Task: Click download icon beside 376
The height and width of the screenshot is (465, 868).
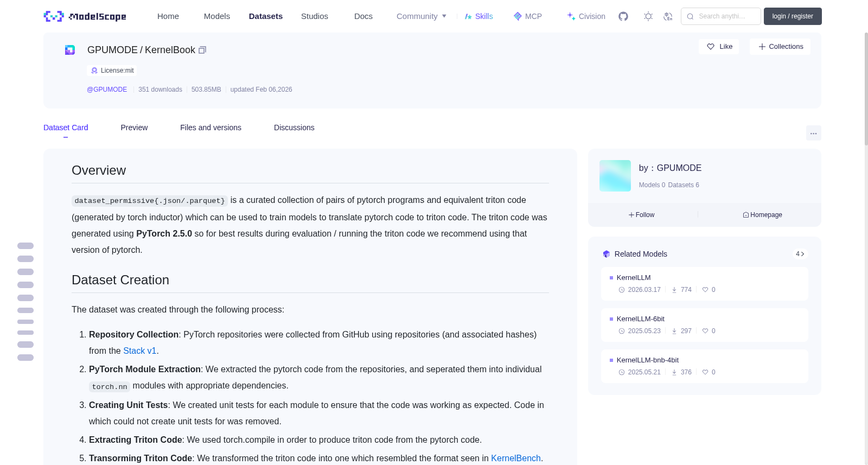Action: click(x=674, y=372)
